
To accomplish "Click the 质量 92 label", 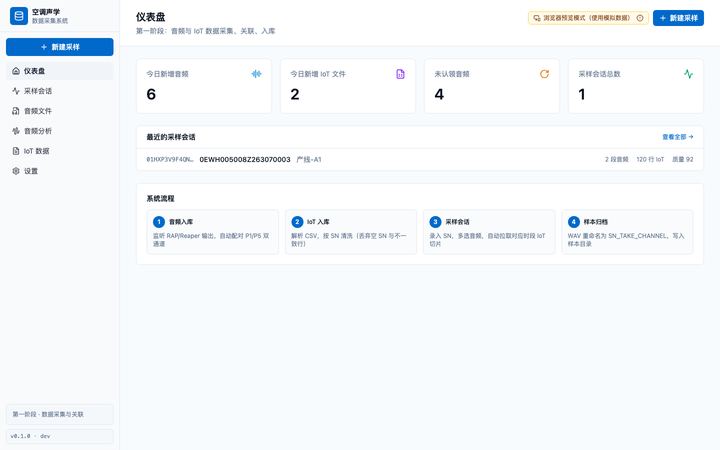I will click(x=683, y=159).
